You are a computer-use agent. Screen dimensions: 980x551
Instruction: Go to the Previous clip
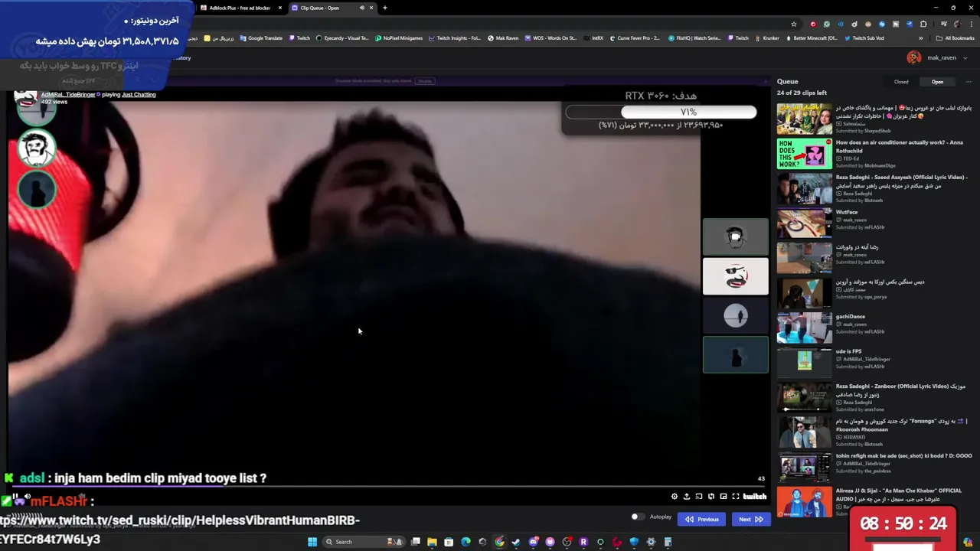click(x=702, y=520)
